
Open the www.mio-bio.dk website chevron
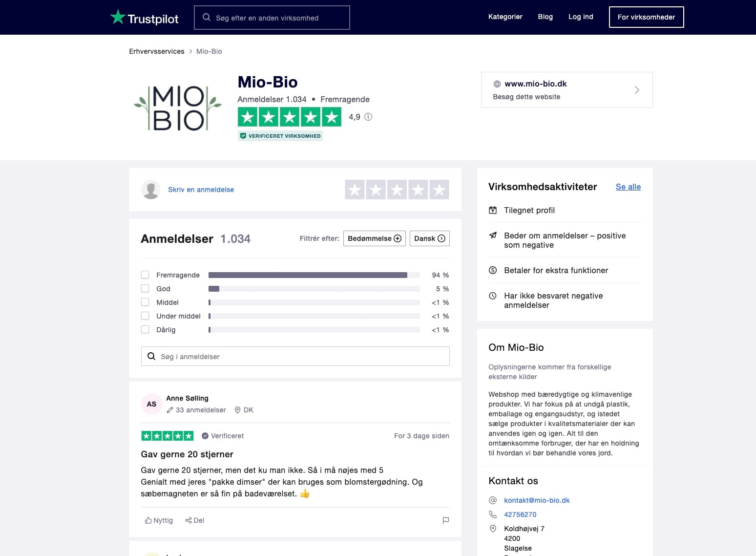tap(636, 90)
